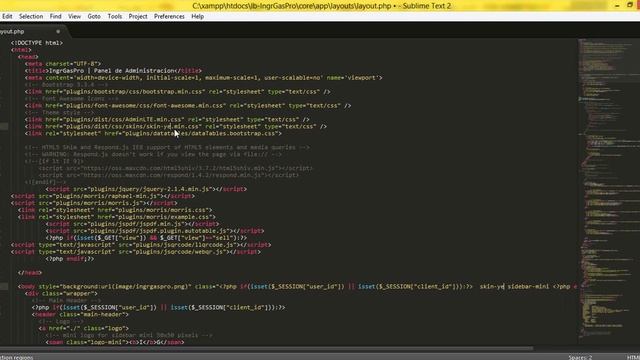Open the Project menu

138,16
